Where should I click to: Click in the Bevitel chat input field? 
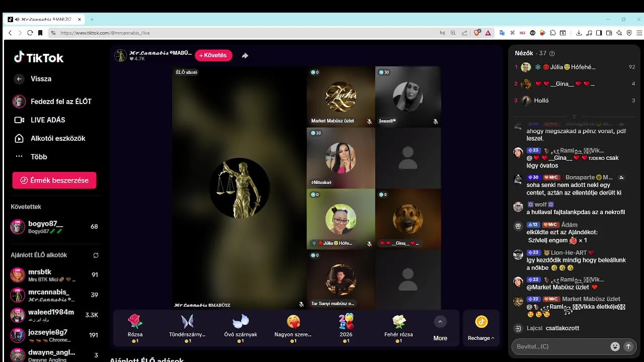(560, 346)
